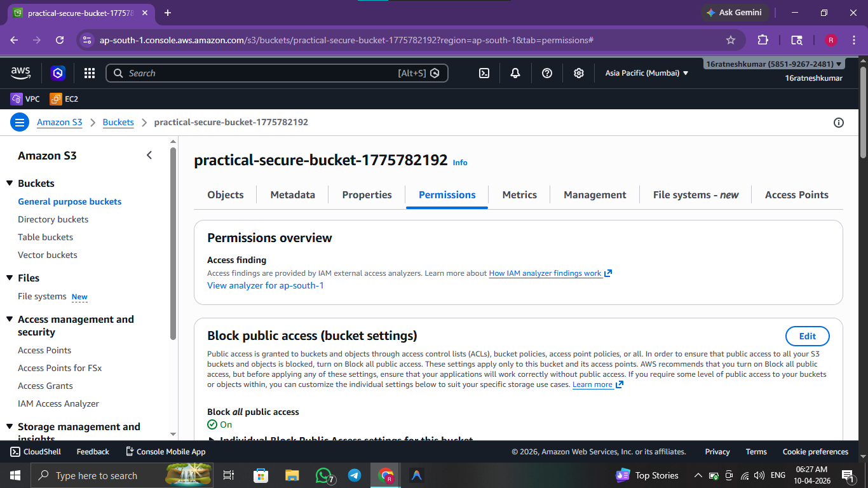Open the Chrome profile avatar R
The image size is (868, 488).
click(831, 40)
